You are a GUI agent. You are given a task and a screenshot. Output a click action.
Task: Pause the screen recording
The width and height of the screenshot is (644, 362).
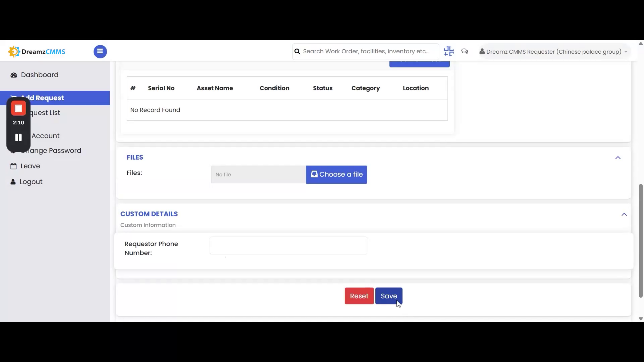coord(19,138)
